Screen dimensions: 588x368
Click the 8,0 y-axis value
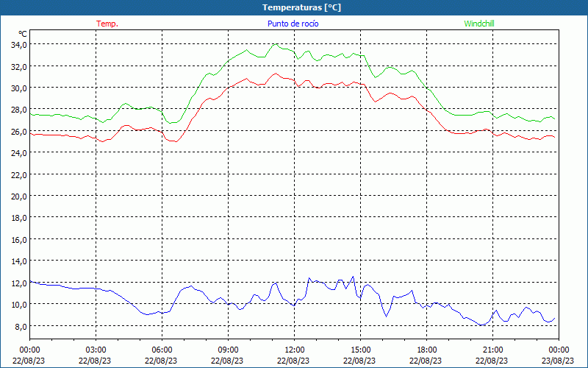click(x=21, y=326)
